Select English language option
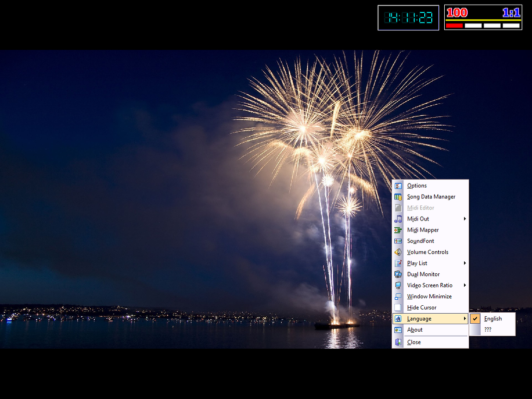 click(x=492, y=319)
